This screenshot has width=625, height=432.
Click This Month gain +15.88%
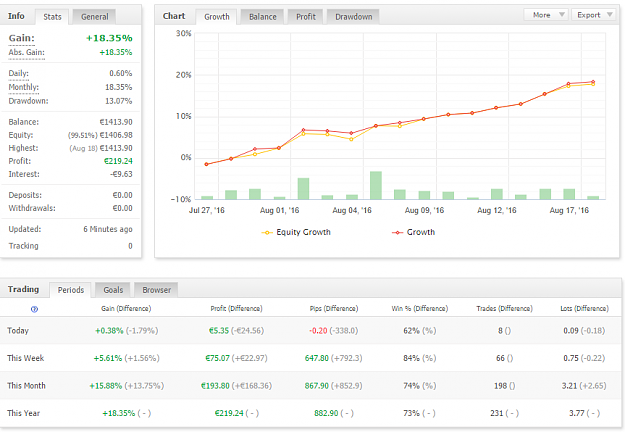pyautogui.click(x=106, y=385)
